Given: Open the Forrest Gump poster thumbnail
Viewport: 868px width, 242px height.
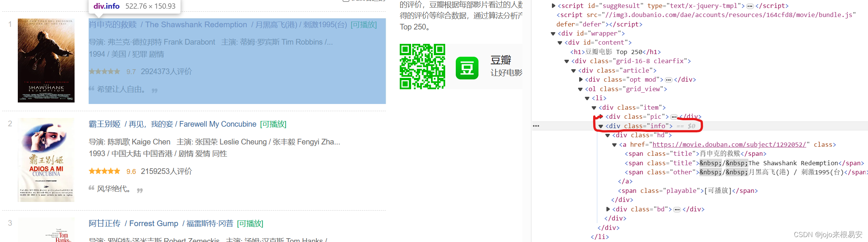Looking at the screenshot, I should (46, 230).
